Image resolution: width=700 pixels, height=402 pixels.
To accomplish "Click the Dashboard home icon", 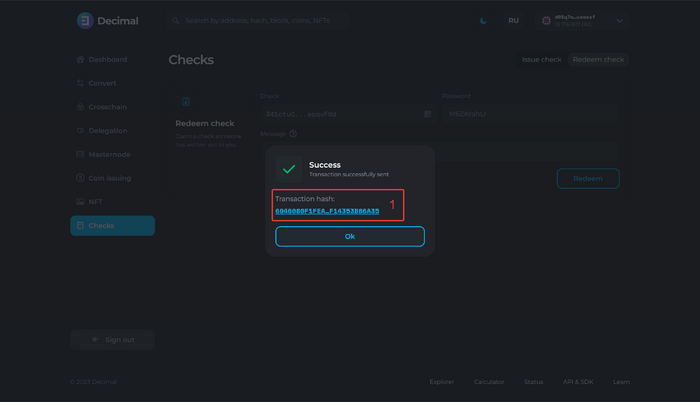I will [x=80, y=59].
